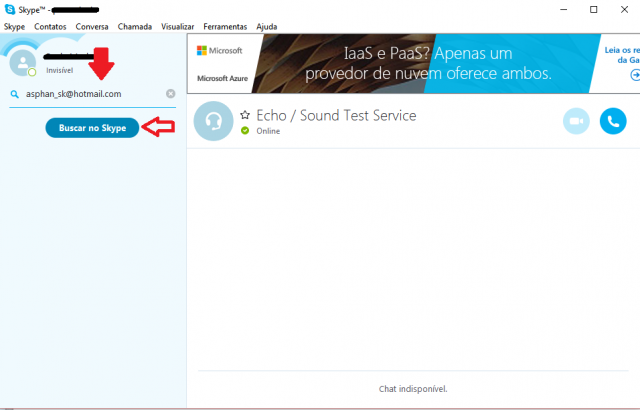Start a video call with Echo service
This screenshot has height=410, width=640.
tap(576, 121)
